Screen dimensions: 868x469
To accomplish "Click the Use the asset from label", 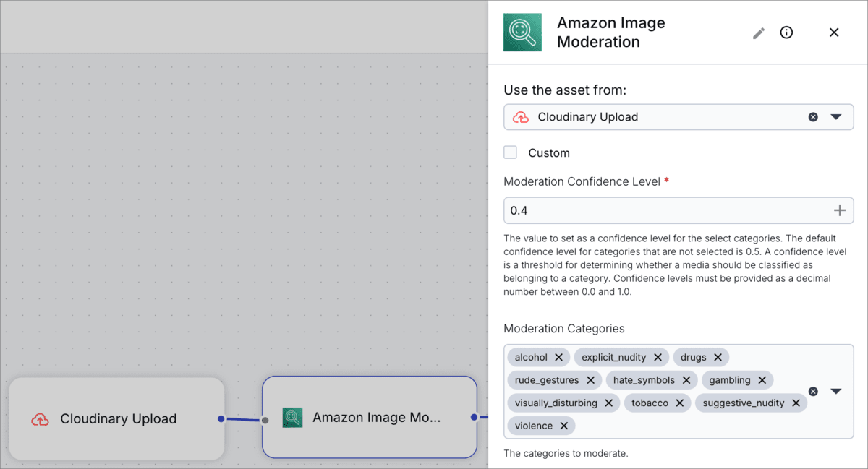I will tap(565, 90).
